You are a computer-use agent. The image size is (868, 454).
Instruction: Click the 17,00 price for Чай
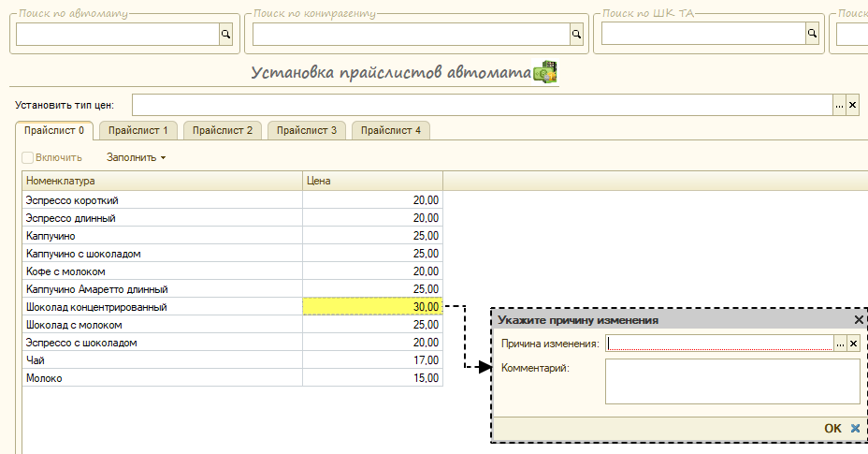372,359
